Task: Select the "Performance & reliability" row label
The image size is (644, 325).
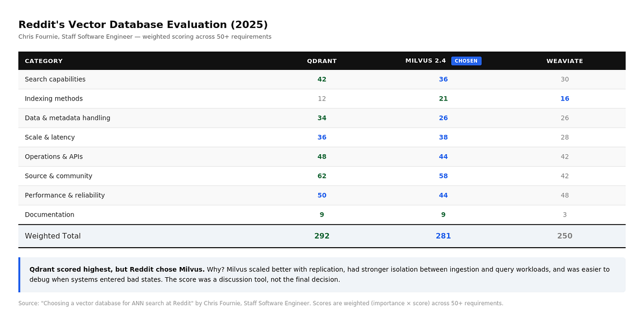Action: [x=65, y=195]
